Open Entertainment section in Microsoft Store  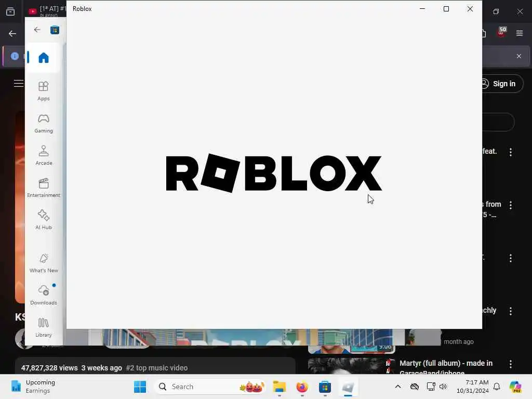[44, 188]
